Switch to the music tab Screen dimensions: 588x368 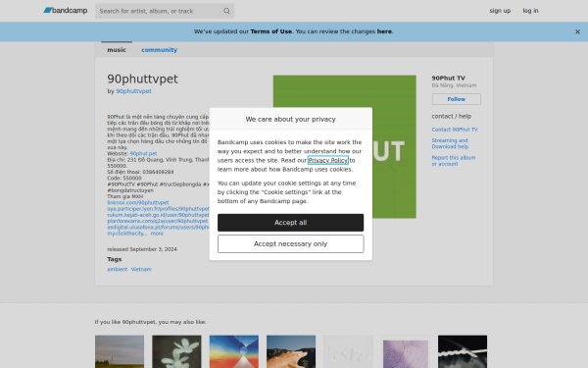[x=117, y=50]
